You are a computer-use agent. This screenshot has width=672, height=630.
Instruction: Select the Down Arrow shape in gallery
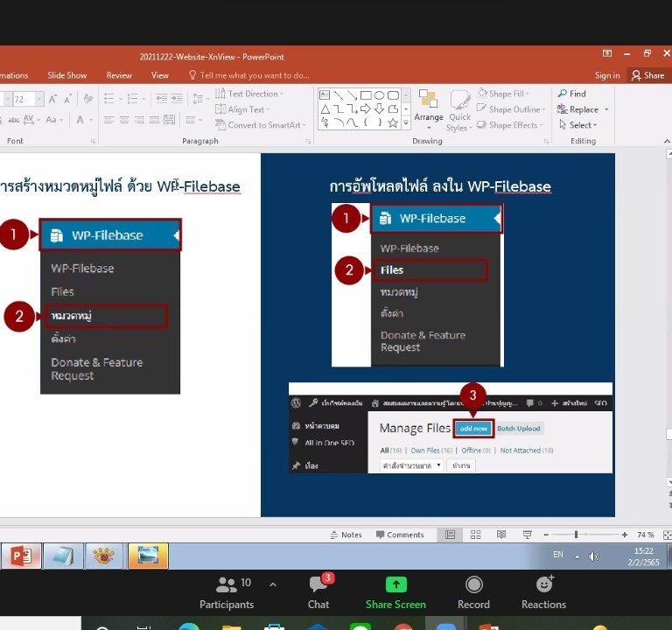pyautogui.click(x=379, y=108)
